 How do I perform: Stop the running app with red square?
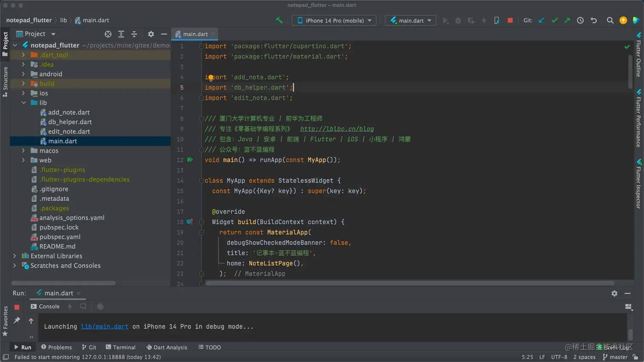510,20
